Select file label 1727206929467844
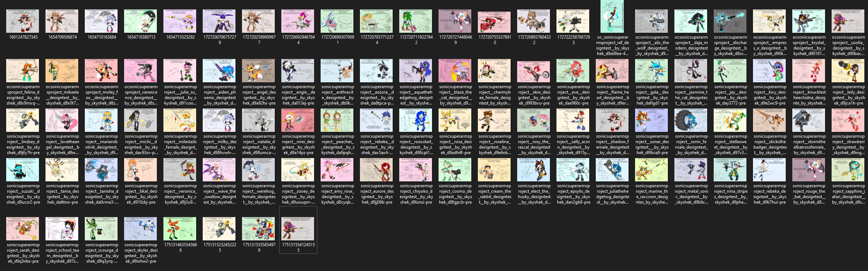868x271 pixels. tap(298, 40)
